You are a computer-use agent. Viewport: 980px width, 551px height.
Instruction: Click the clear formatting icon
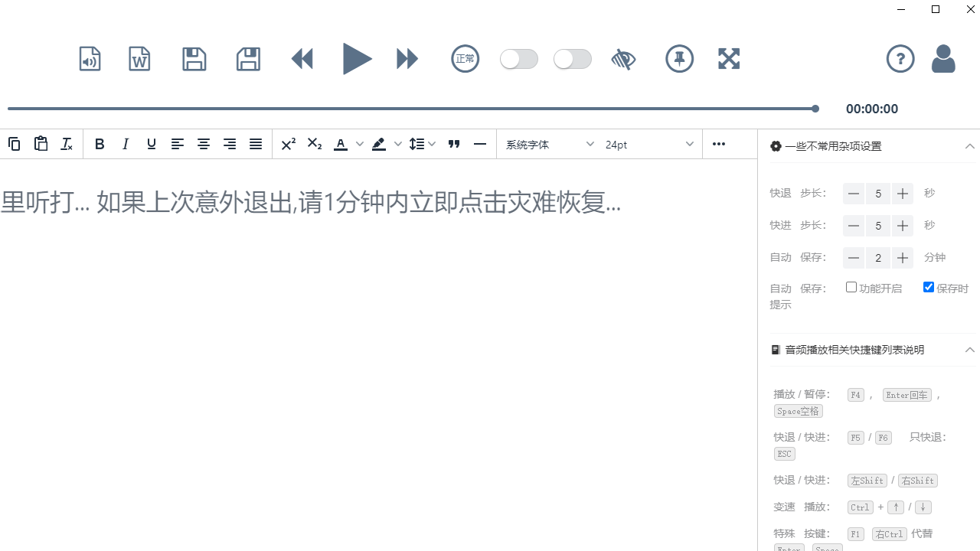67,144
